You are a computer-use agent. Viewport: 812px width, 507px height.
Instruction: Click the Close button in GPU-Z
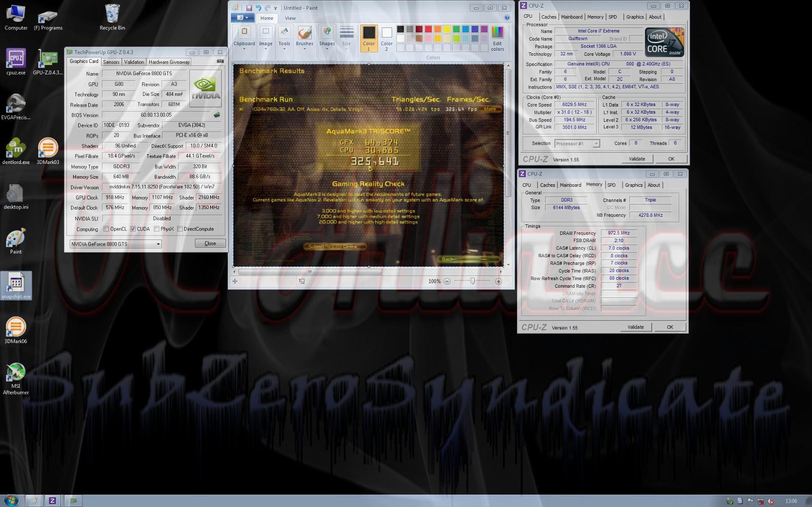[x=210, y=244]
